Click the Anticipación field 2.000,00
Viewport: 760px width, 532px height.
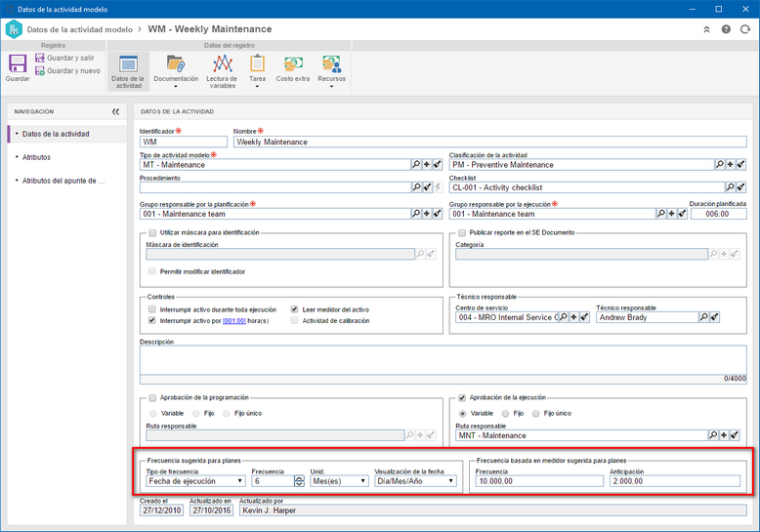[675, 481]
